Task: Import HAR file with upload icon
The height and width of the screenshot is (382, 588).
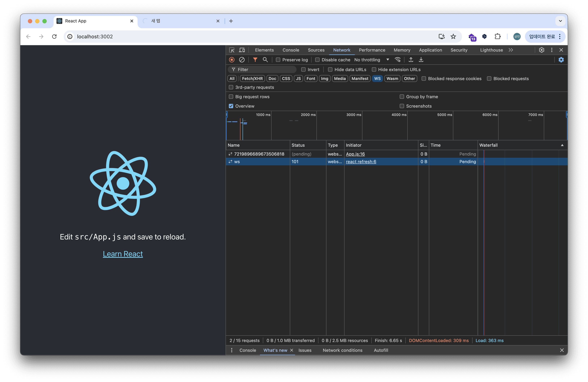Action: (x=411, y=60)
